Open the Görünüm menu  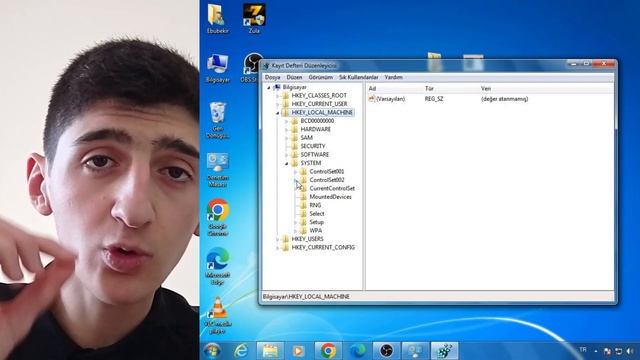[320, 77]
